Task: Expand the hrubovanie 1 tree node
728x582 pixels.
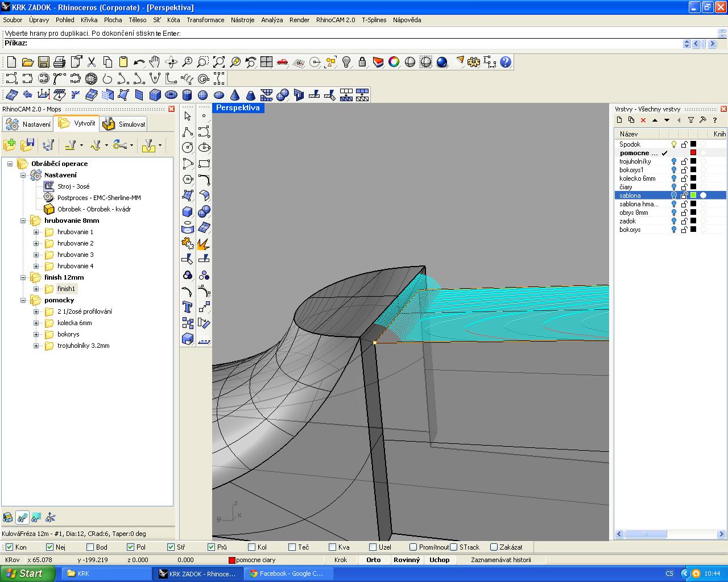Action: click(x=36, y=232)
